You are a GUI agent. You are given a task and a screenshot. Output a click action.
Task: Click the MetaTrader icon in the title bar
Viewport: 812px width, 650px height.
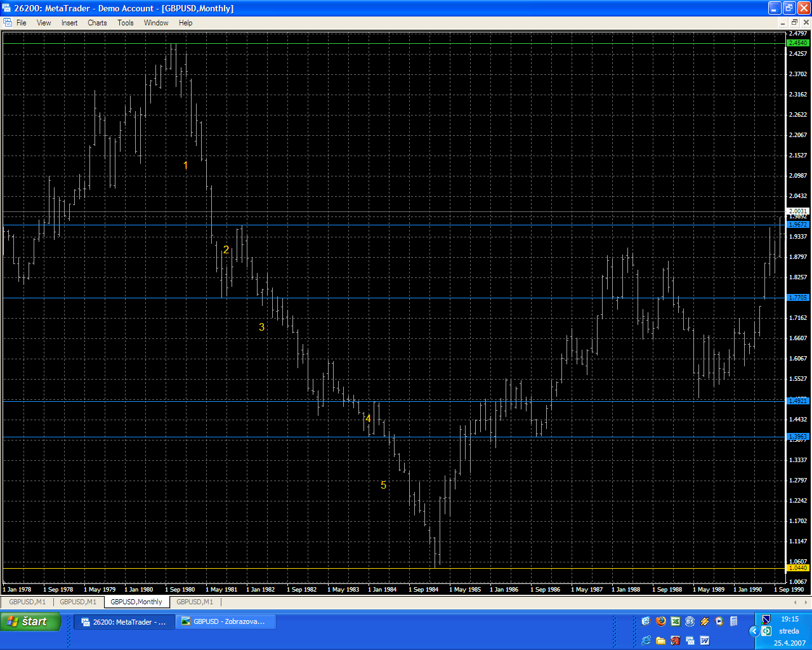click(7, 8)
